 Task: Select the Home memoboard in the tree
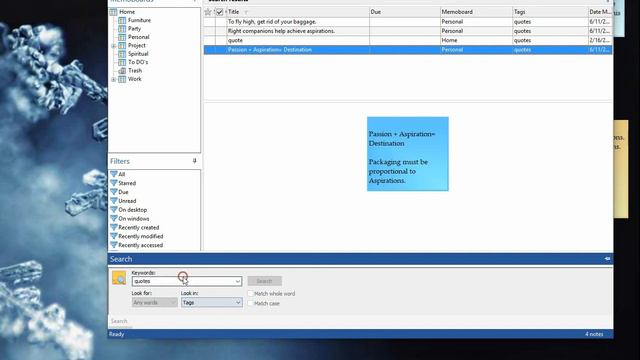[x=127, y=12]
